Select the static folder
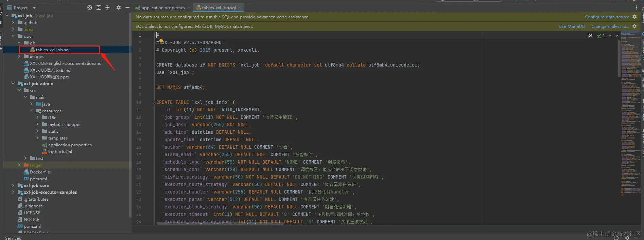Image resolution: width=644 pixels, height=240 pixels. [53, 131]
